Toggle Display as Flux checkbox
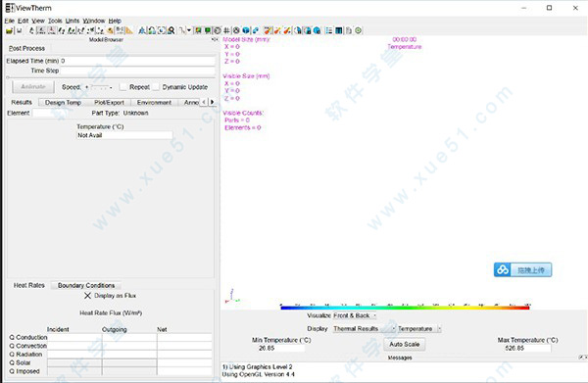The height and width of the screenshot is (383, 588). pyautogui.click(x=87, y=296)
